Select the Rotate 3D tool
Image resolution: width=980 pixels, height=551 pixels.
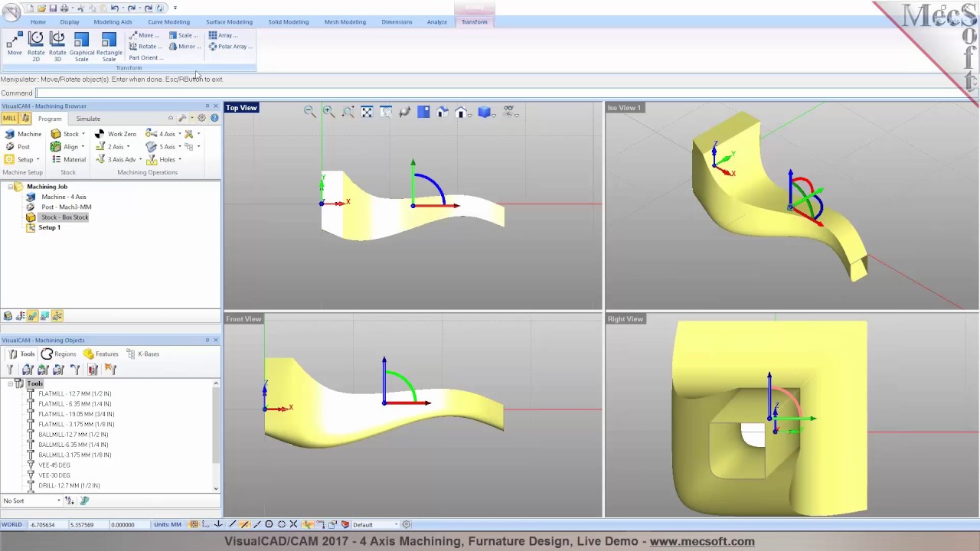pyautogui.click(x=57, y=46)
